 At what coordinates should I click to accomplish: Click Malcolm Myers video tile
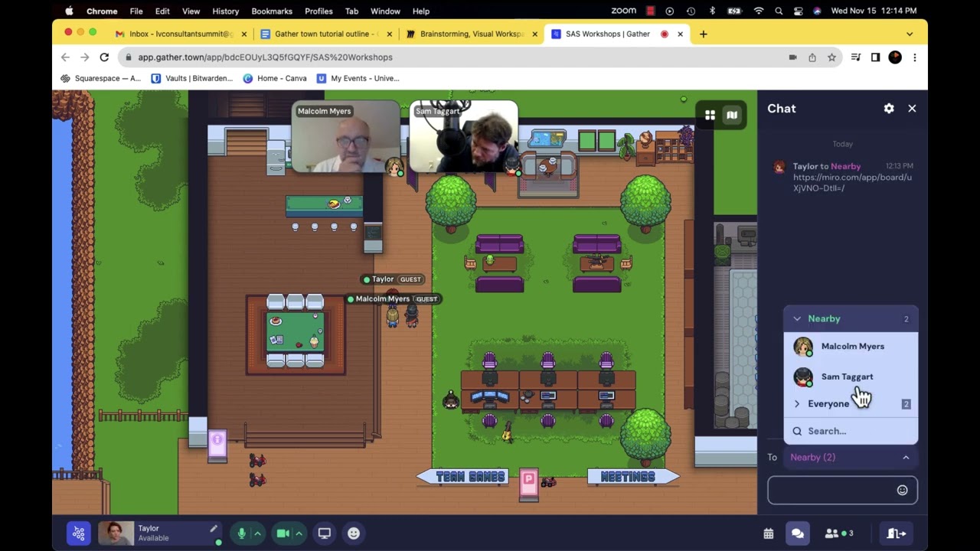coord(346,136)
